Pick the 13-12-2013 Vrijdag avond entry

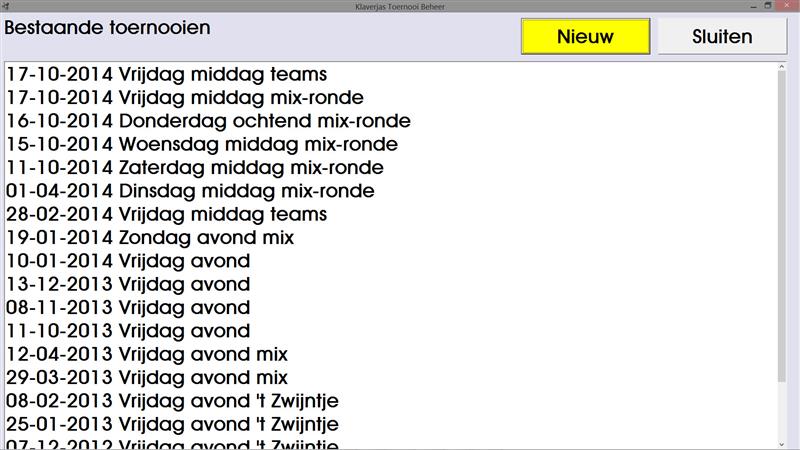click(128, 284)
